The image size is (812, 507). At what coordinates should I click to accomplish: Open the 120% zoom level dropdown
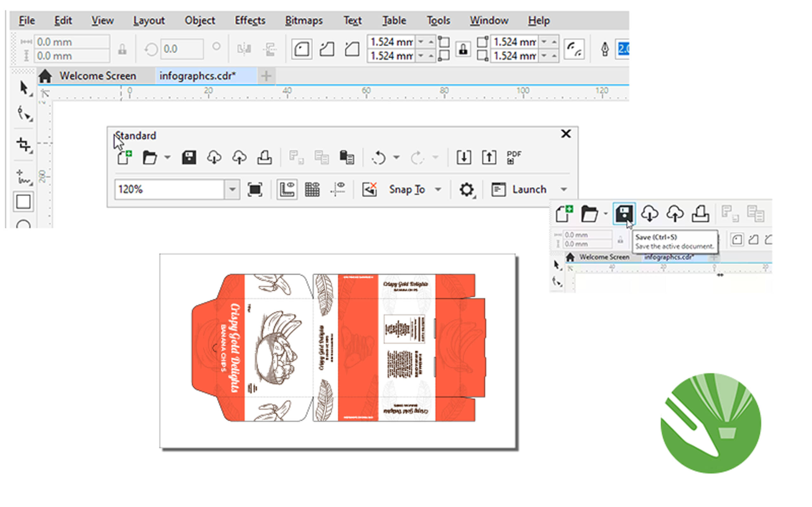(232, 189)
